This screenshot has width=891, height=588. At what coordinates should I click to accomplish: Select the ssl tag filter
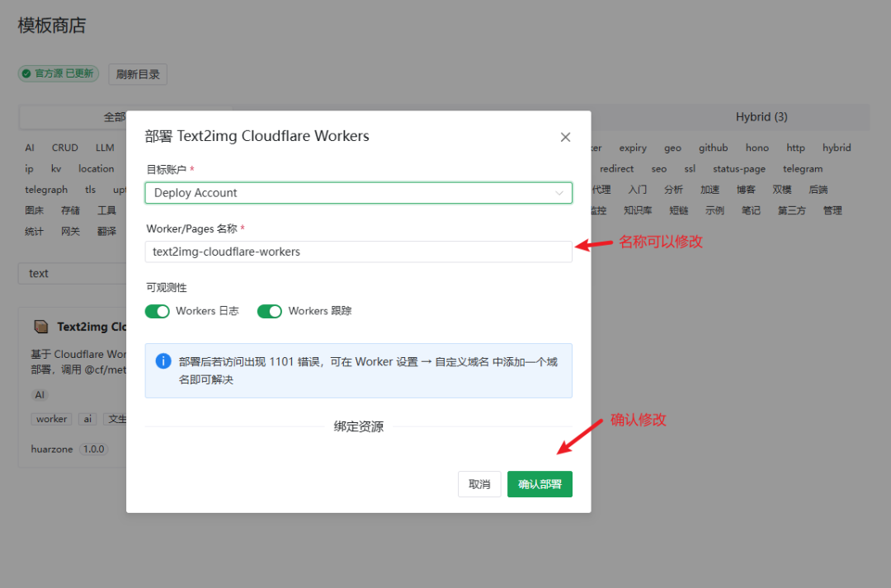(x=690, y=169)
